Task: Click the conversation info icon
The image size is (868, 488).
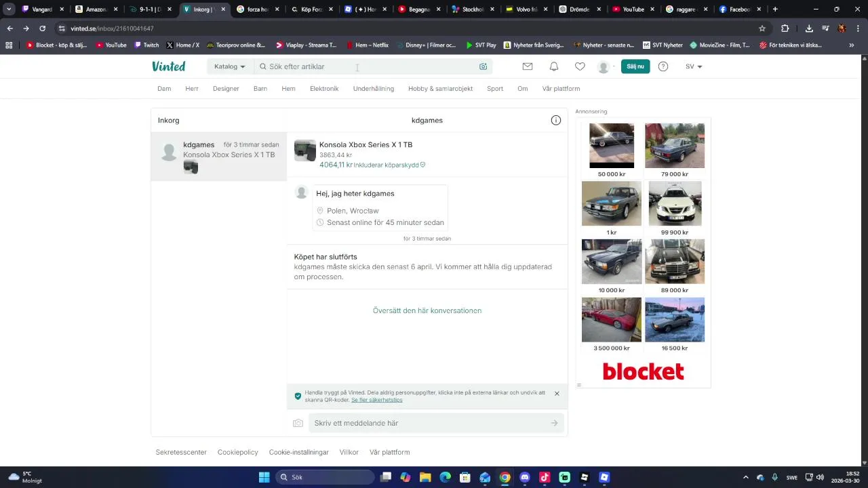Action: pyautogui.click(x=556, y=120)
